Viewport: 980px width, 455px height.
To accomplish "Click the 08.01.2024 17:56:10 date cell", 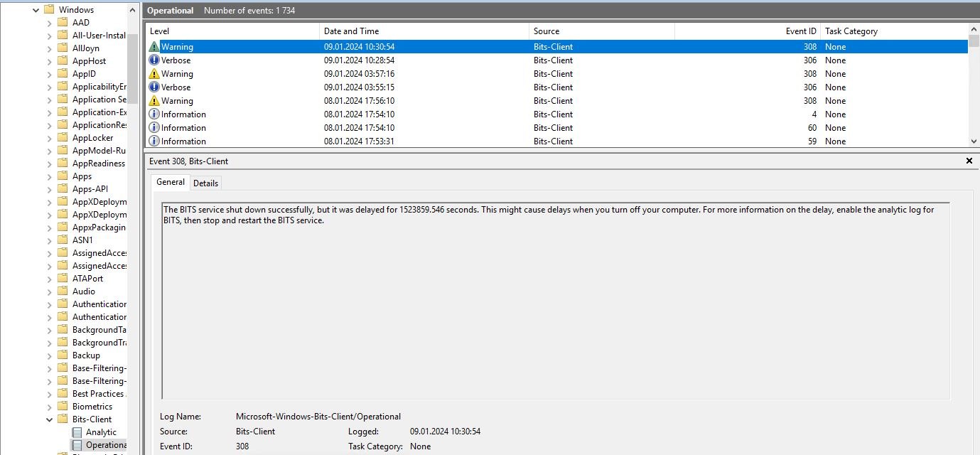I will point(359,101).
